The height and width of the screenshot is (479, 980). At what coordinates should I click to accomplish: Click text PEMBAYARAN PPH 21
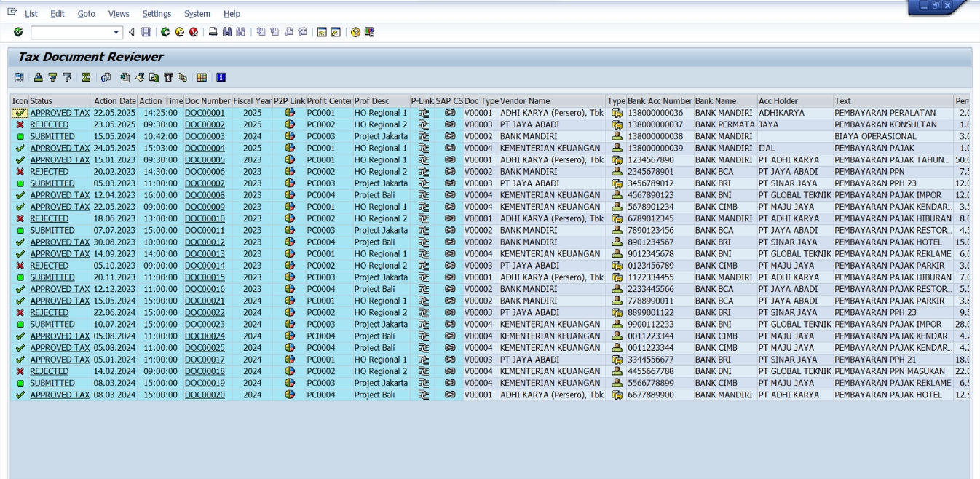click(x=876, y=360)
